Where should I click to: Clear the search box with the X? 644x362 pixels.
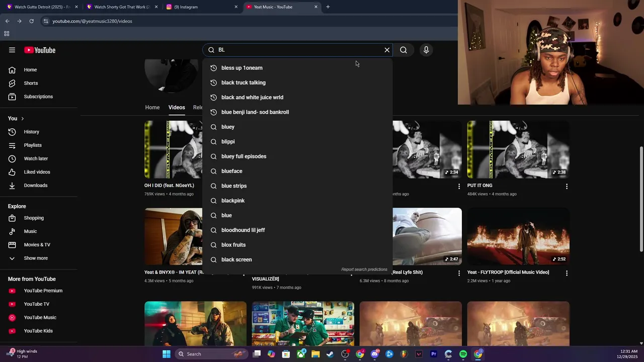click(x=387, y=50)
